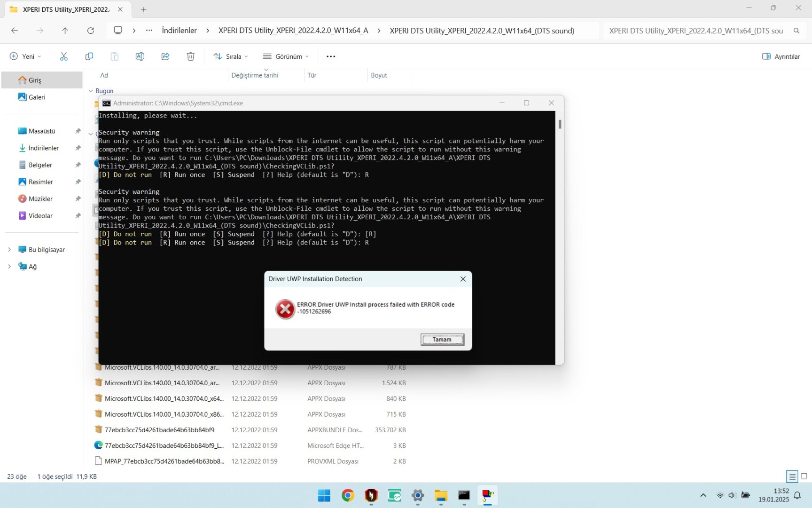The height and width of the screenshot is (508, 812).
Task: Open the three-dot more options menu
Action: pyautogui.click(x=331, y=56)
